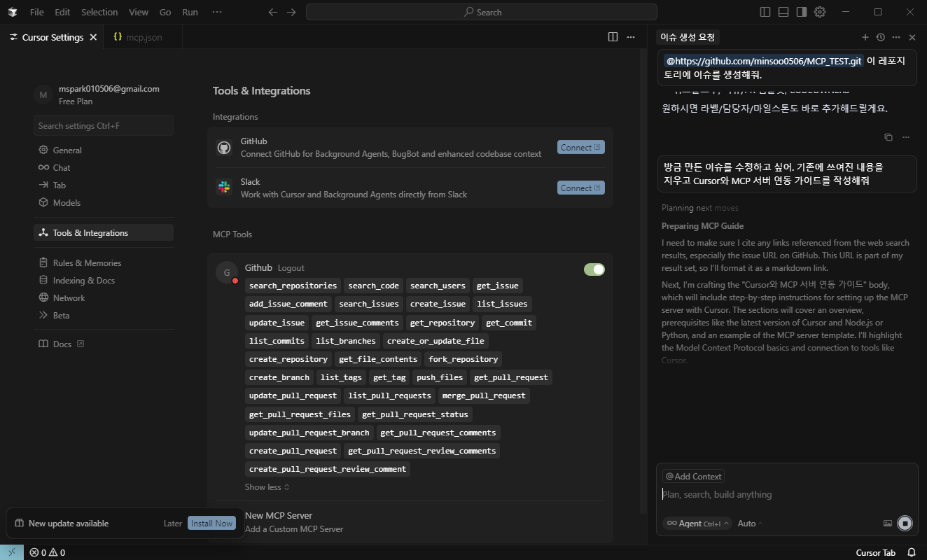
Task: Toggle the bottom panel layout icon
Action: pyautogui.click(x=783, y=12)
